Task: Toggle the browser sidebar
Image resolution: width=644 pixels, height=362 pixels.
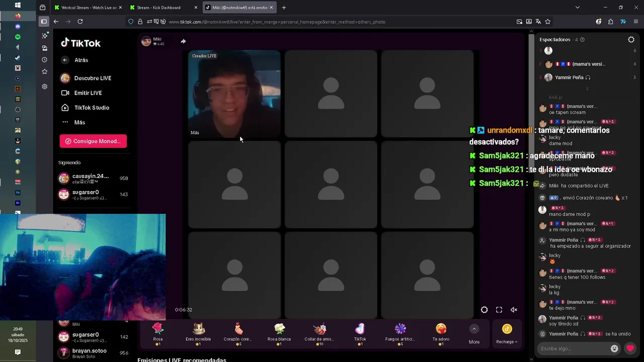Action: click(x=44, y=22)
